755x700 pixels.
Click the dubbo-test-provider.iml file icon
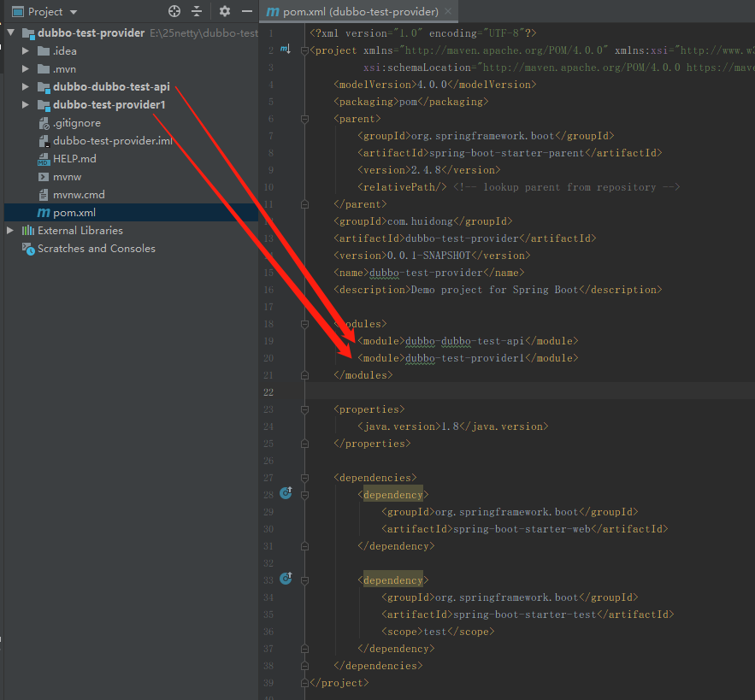(44, 141)
